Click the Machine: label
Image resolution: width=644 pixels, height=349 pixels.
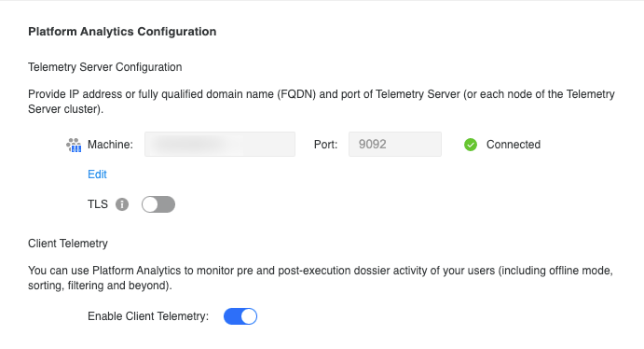click(x=111, y=145)
